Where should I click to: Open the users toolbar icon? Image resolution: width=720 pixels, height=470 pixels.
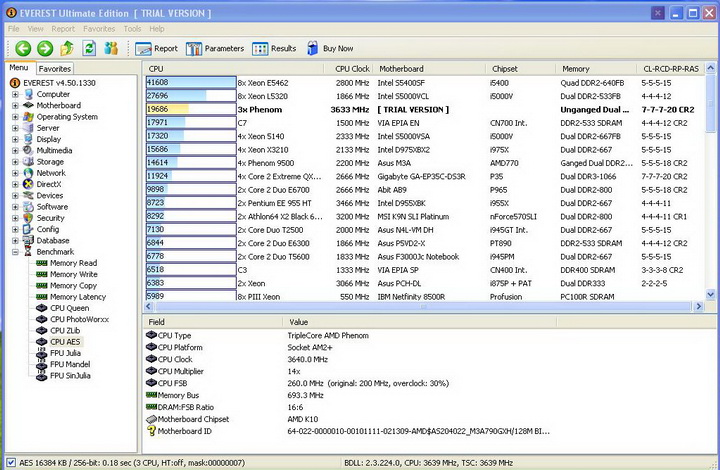[x=111, y=48]
